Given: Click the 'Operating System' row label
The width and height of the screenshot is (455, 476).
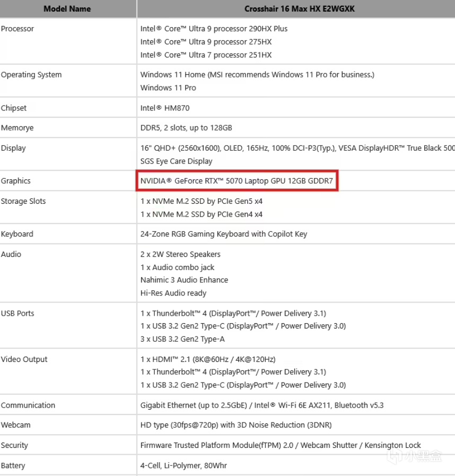Looking at the screenshot, I should [x=31, y=75].
